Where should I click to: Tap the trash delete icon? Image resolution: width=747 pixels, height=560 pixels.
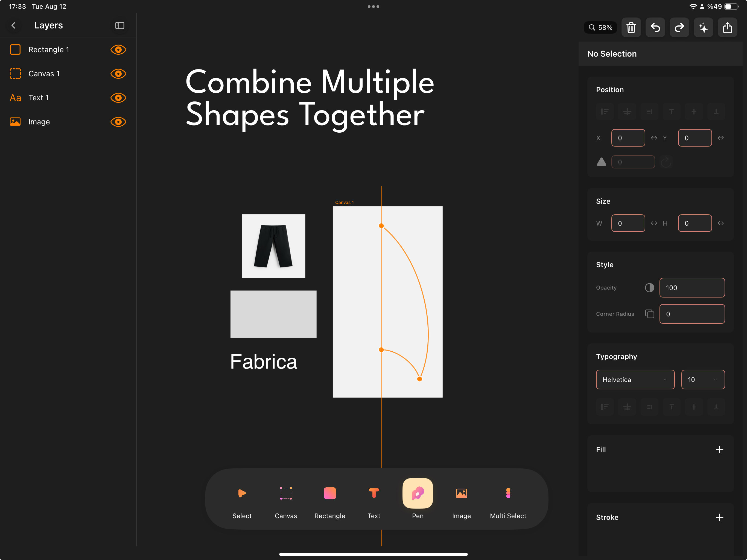tap(631, 27)
